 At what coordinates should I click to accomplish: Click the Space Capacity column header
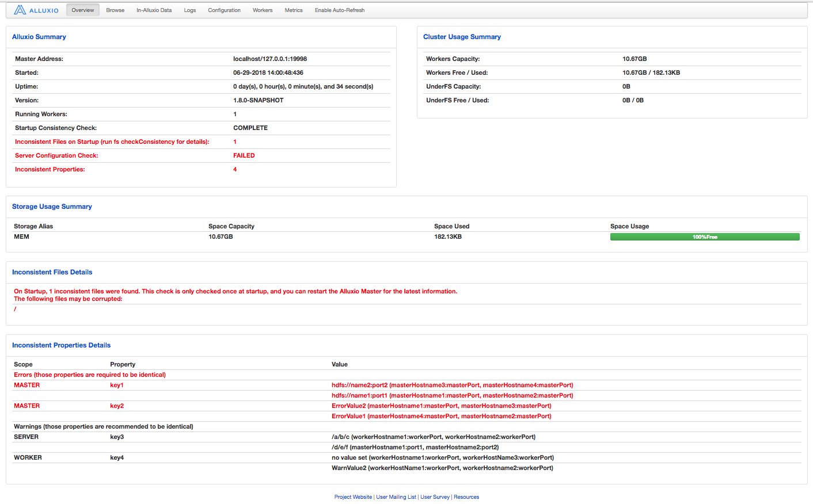pos(231,226)
